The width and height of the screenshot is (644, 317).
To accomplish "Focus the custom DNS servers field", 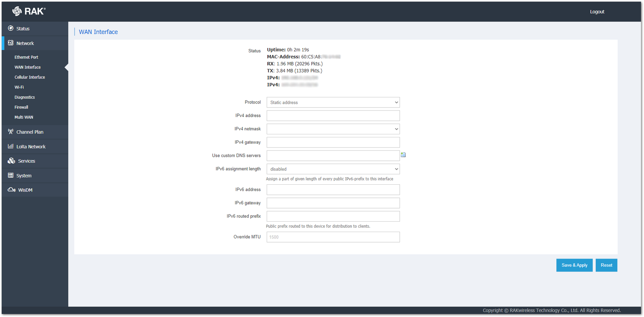I will [x=333, y=155].
